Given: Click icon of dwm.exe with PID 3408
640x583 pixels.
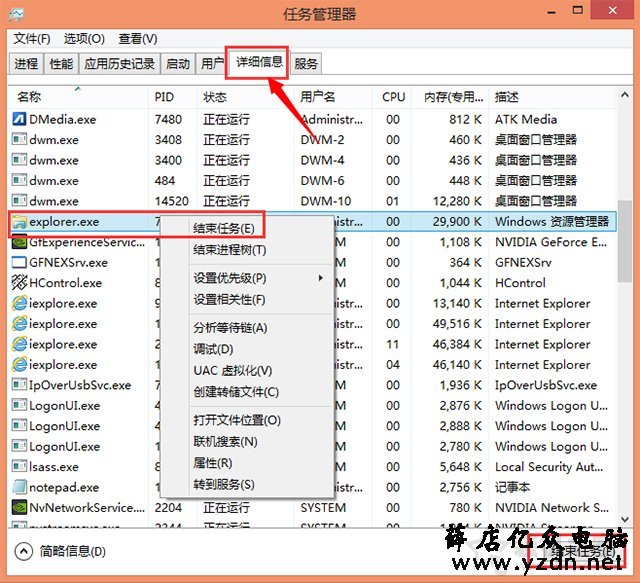Looking at the screenshot, I should pyautogui.click(x=19, y=140).
